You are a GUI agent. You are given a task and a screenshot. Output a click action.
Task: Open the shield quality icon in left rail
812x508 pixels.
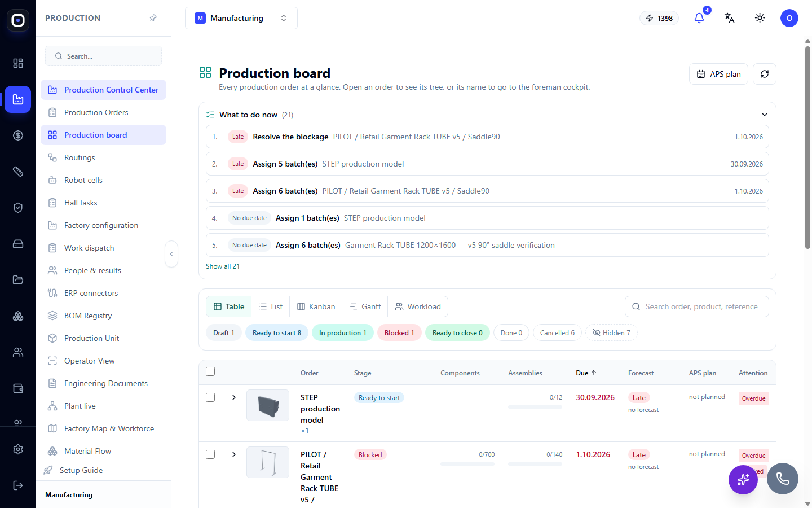coord(18,208)
